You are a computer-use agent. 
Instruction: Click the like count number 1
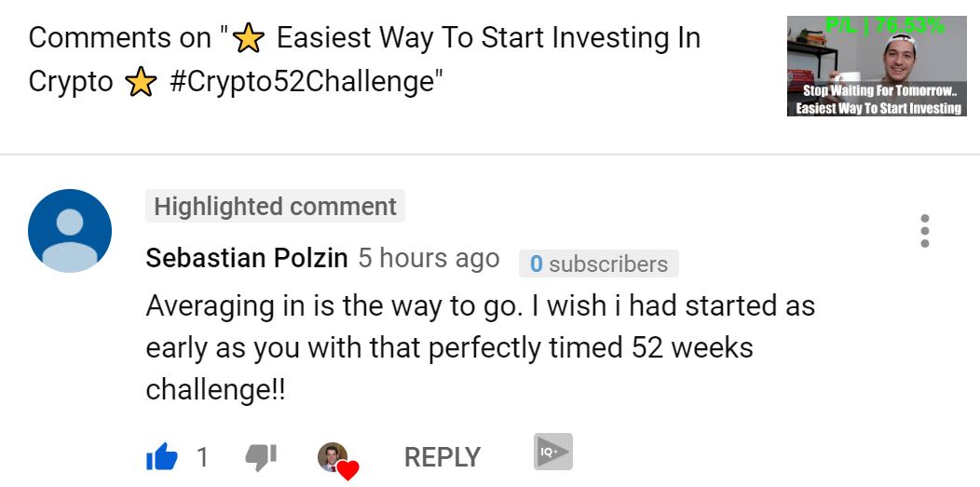[202, 457]
